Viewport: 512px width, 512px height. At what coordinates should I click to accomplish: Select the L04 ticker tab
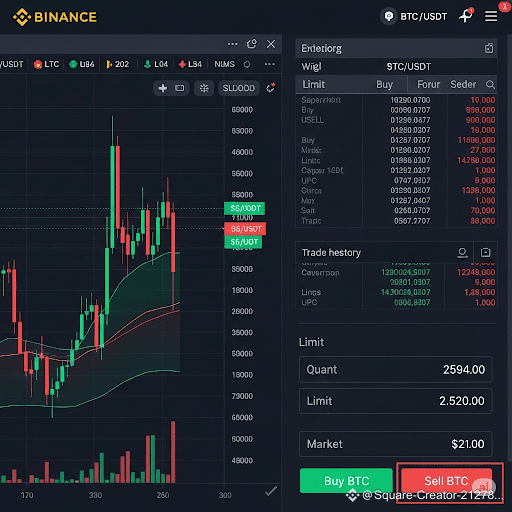(156, 64)
